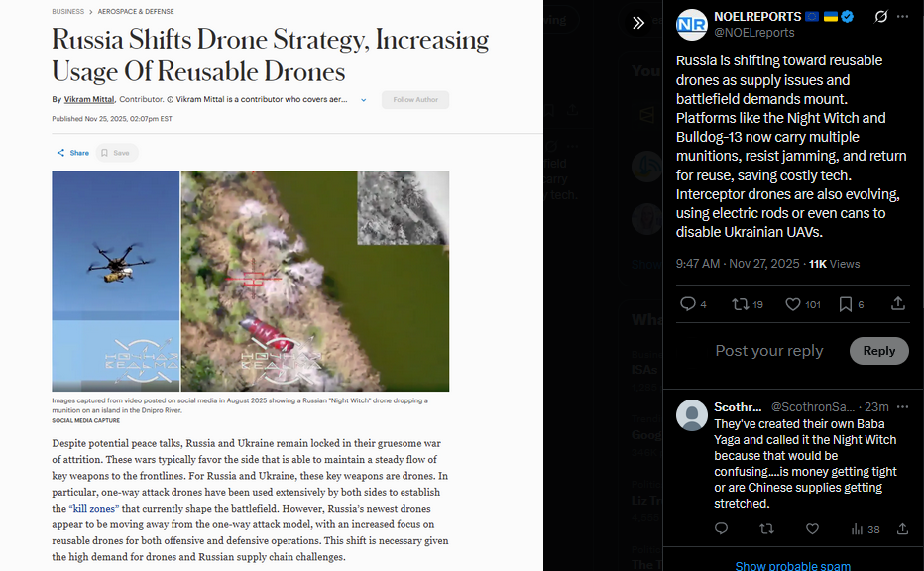Open the "kill zones" hyperlink
Image resolution: width=924 pixels, height=571 pixels.
tap(94, 508)
